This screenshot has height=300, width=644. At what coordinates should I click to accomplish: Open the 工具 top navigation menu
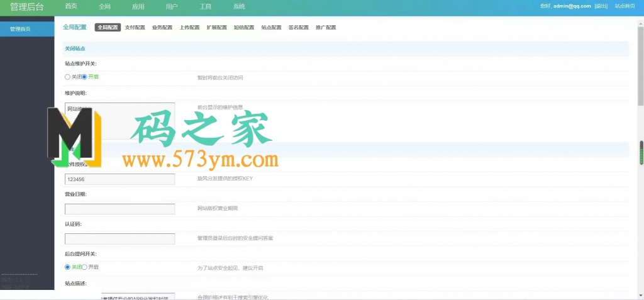pyautogui.click(x=206, y=6)
